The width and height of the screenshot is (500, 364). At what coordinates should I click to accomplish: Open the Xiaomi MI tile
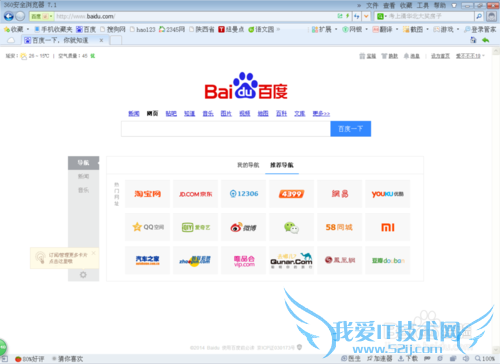point(388,227)
